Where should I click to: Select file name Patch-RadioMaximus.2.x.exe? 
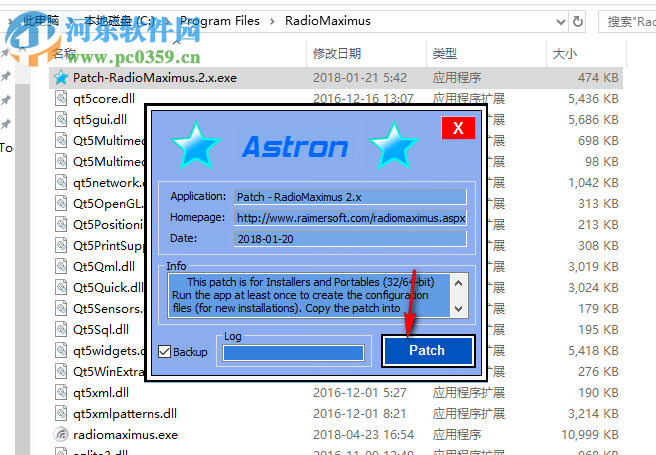pyautogui.click(x=155, y=78)
